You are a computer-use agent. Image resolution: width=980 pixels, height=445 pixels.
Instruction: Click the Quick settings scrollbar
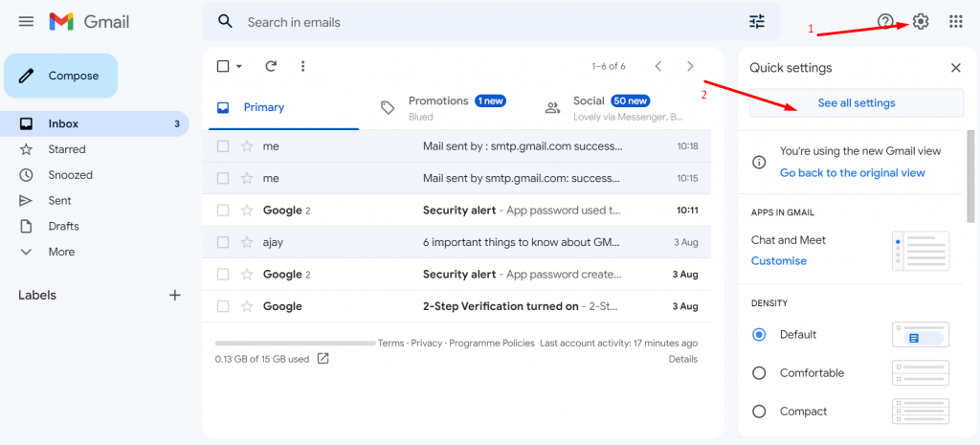pos(970,176)
